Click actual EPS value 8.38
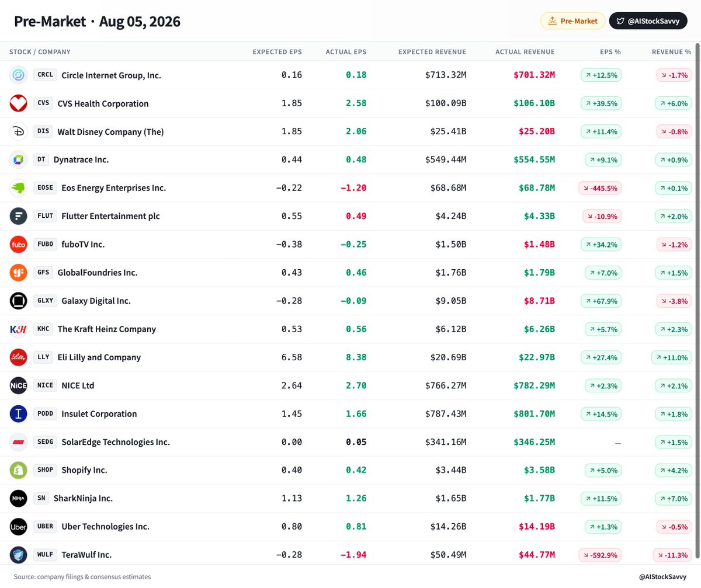Image resolution: width=701 pixels, height=588 pixels. [356, 357]
